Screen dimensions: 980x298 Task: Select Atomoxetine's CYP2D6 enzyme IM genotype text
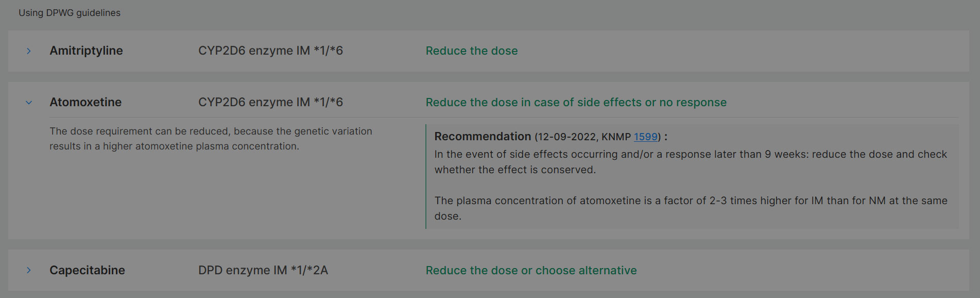click(x=270, y=103)
